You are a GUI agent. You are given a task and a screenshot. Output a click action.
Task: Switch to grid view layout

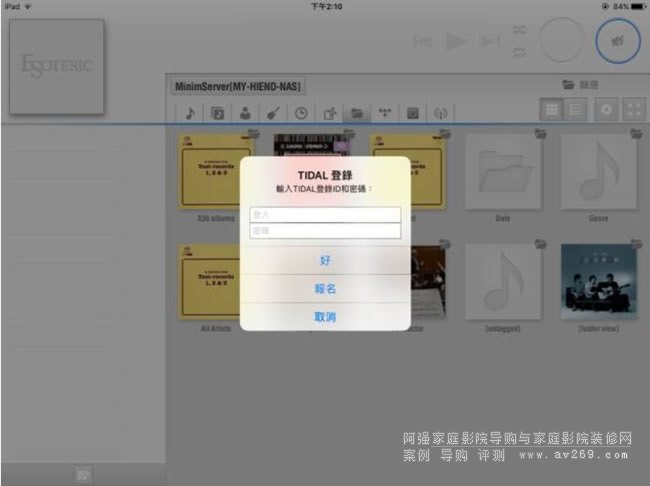tap(550, 110)
